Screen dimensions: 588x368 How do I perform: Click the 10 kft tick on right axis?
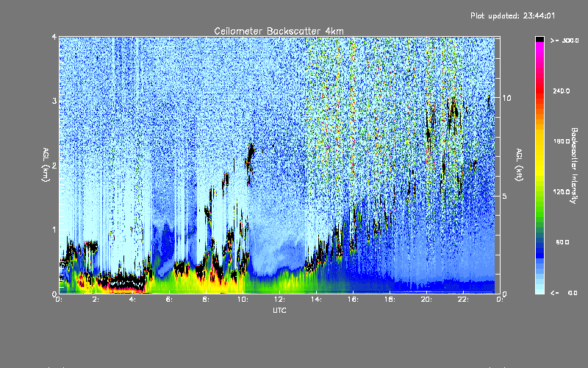click(506, 98)
